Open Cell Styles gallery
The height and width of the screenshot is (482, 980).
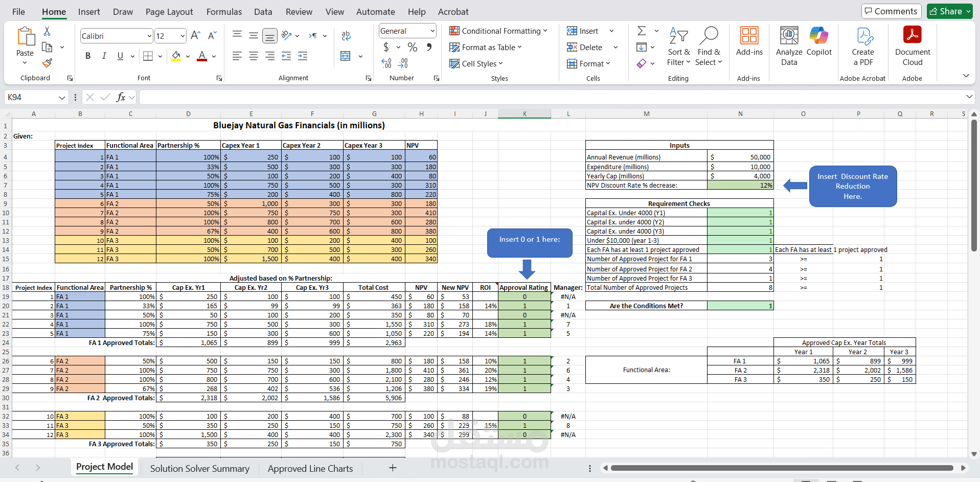(476, 63)
